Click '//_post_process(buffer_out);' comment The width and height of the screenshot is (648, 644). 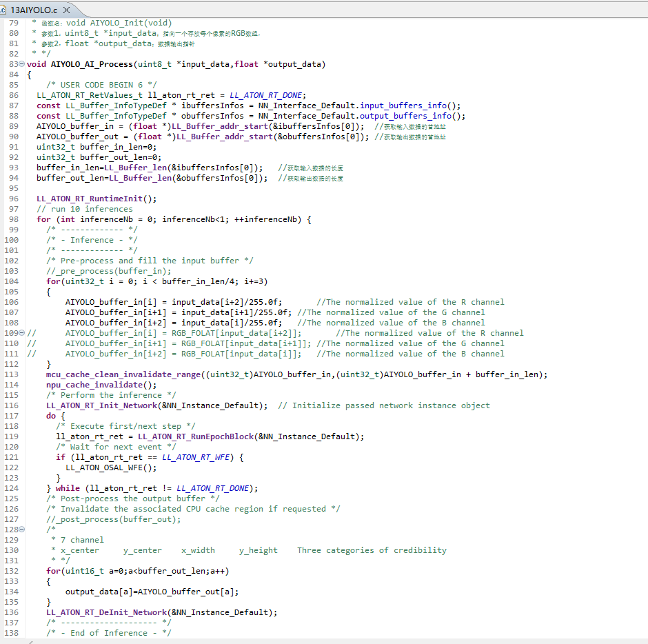tap(114, 519)
